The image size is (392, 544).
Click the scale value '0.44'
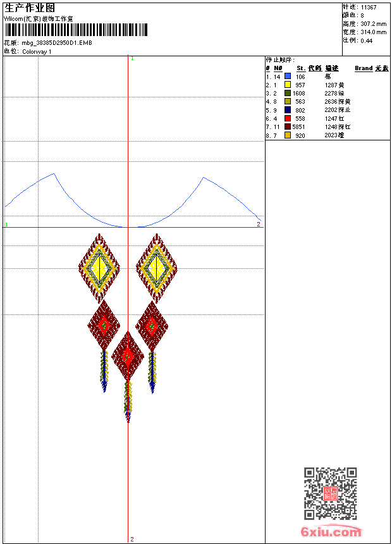pyautogui.click(x=367, y=41)
